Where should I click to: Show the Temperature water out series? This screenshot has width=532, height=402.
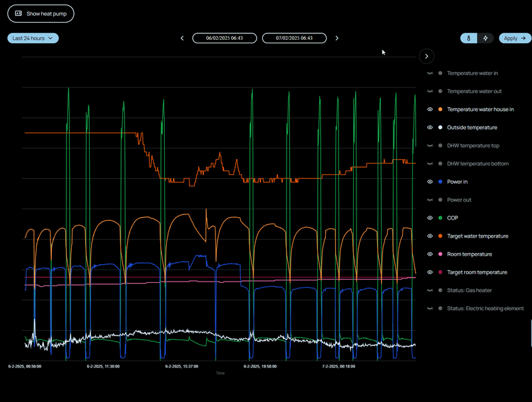coord(430,91)
